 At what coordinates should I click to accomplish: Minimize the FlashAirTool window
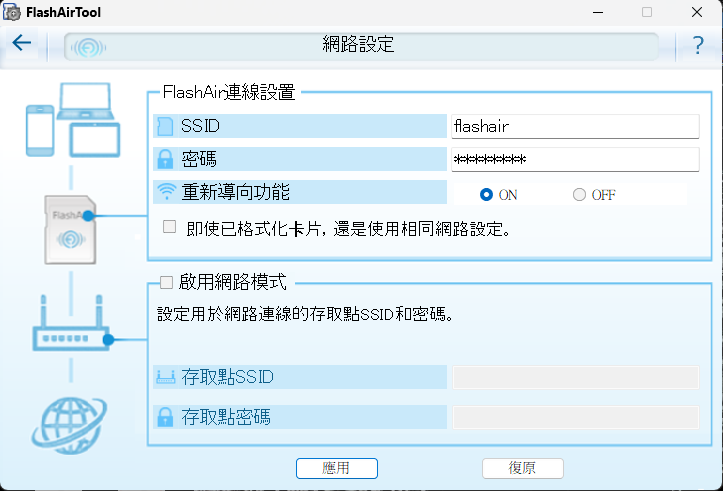point(598,12)
